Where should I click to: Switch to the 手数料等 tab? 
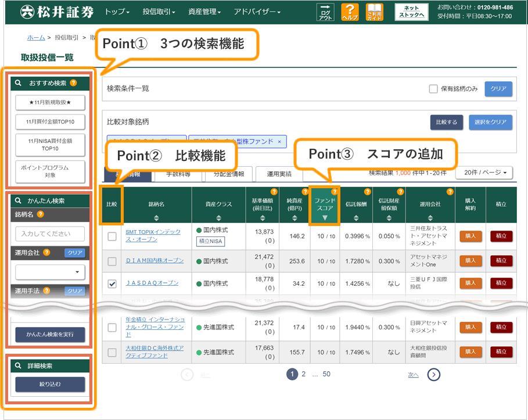point(178,174)
